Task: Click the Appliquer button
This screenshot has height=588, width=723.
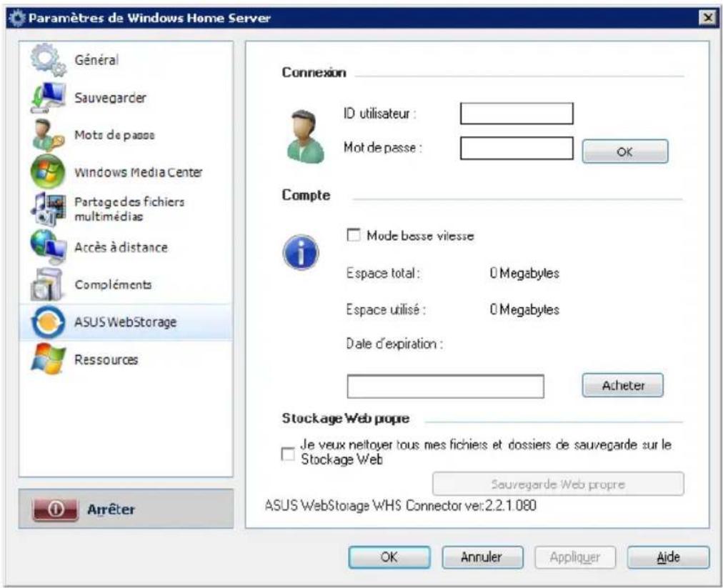Action: coord(575,557)
